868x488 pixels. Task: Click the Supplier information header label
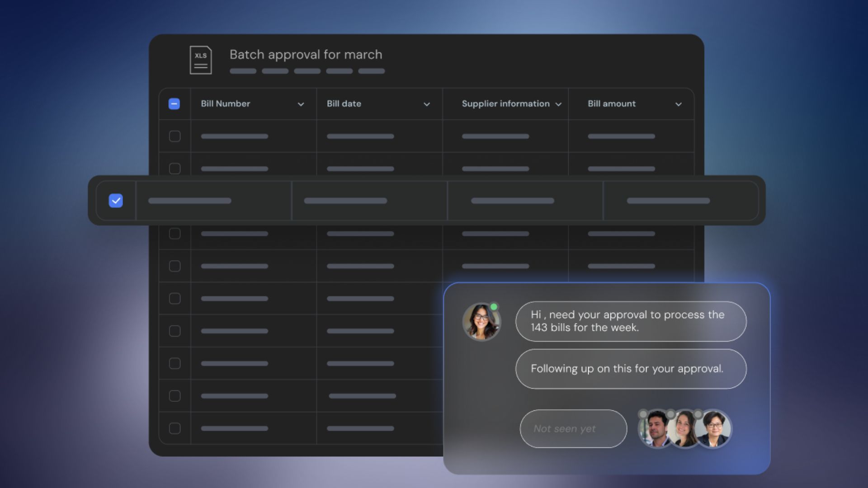click(505, 103)
